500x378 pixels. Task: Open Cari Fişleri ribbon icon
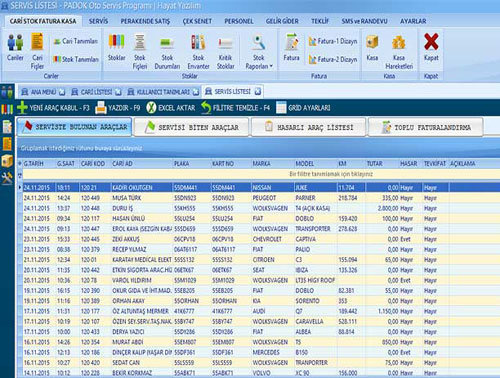pyautogui.click(x=37, y=51)
